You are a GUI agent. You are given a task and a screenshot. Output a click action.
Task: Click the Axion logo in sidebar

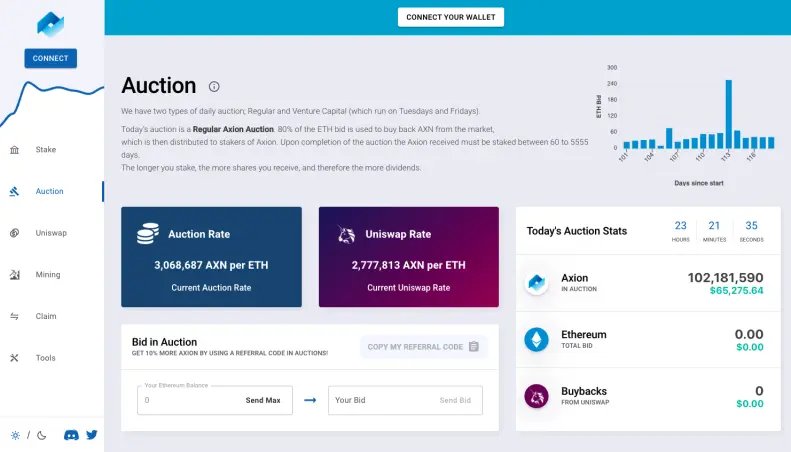point(50,24)
